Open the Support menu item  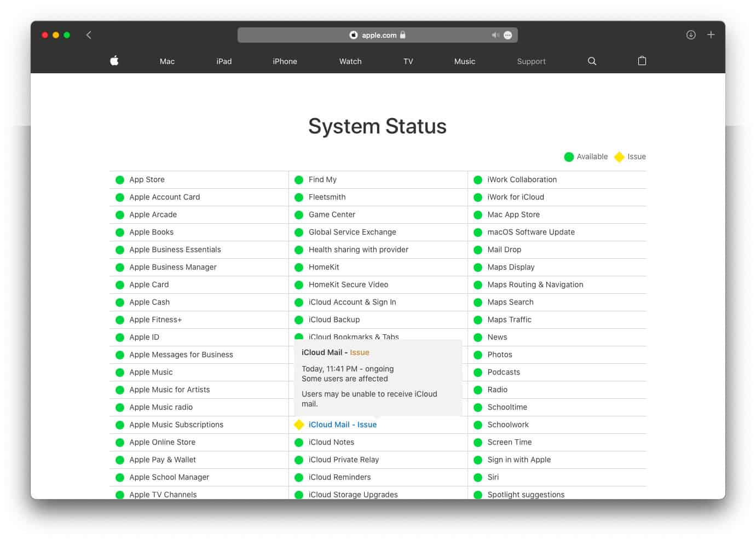(531, 61)
